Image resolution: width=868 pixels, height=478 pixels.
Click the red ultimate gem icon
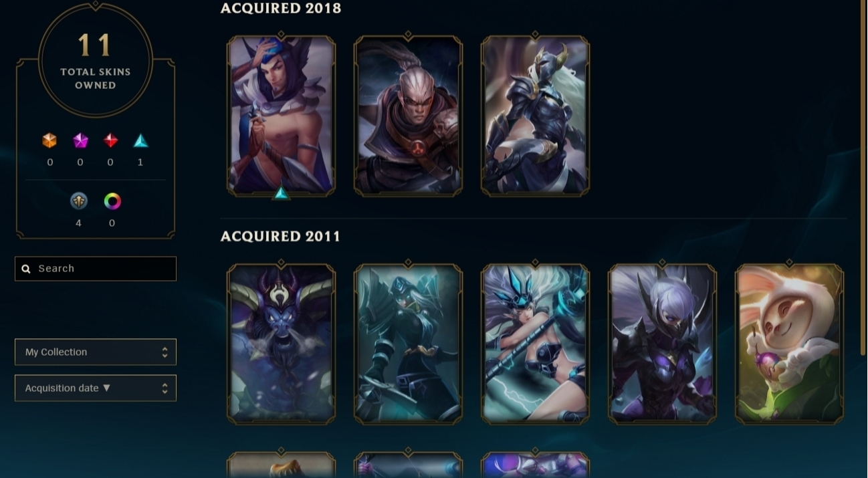[x=110, y=140]
